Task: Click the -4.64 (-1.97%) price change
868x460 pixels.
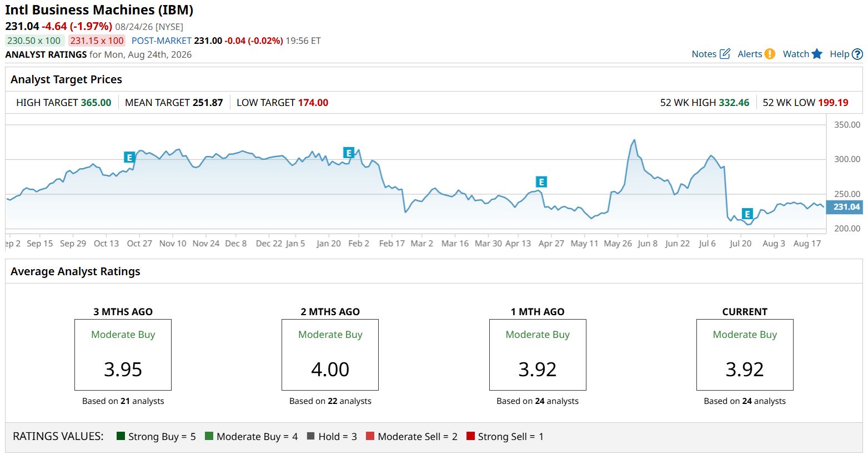Action: pos(77,26)
